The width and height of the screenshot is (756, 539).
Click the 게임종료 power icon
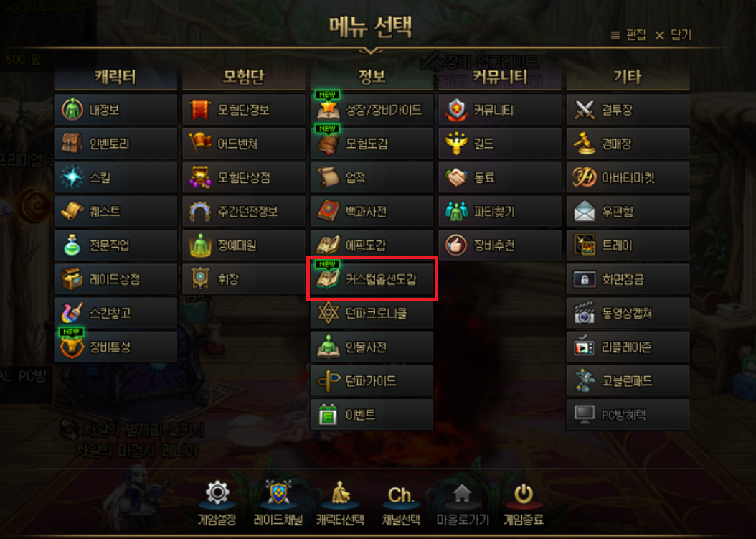pos(524,494)
